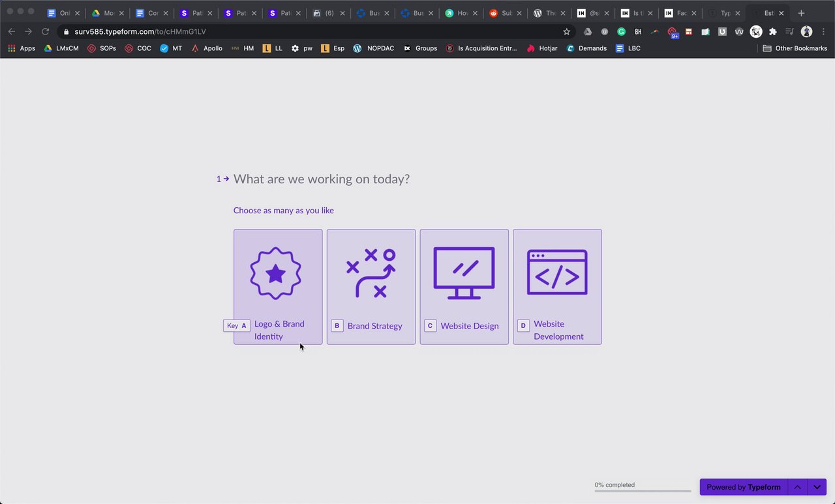Click the code window Website Development icon

557,273
